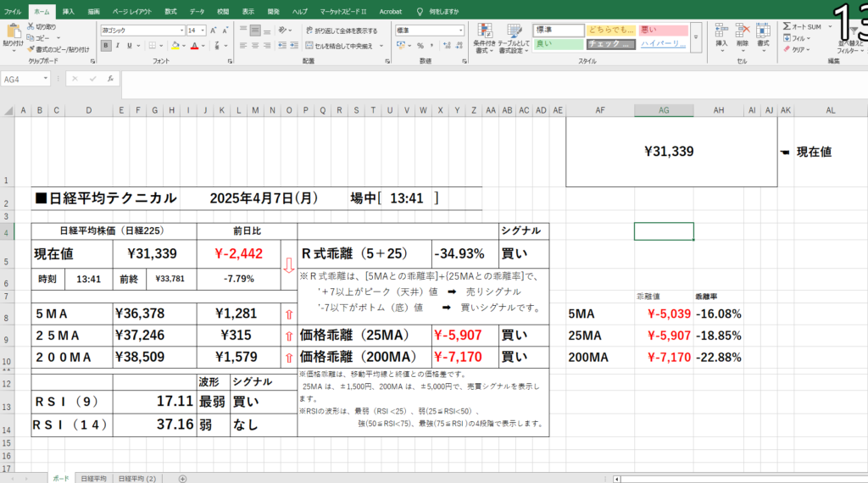
Task: Click the AutoSum (オート SUM) icon
Action: coord(787,26)
